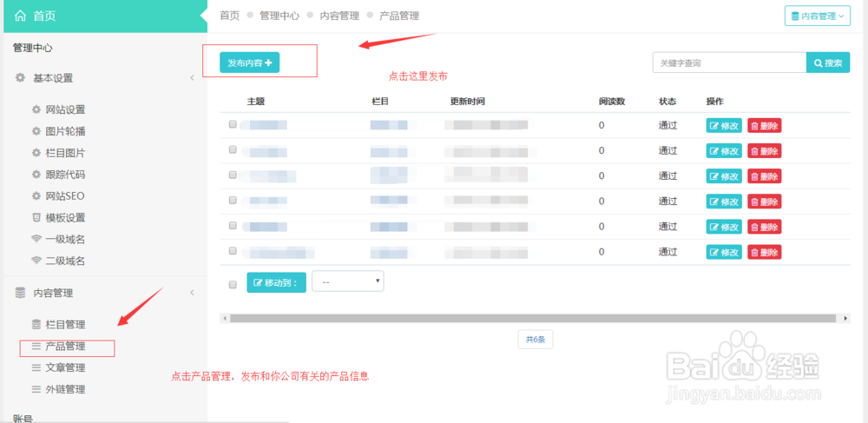Check the first table row checkbox
868x423 pixels.
pyautogui.click(x=233, y=124)
